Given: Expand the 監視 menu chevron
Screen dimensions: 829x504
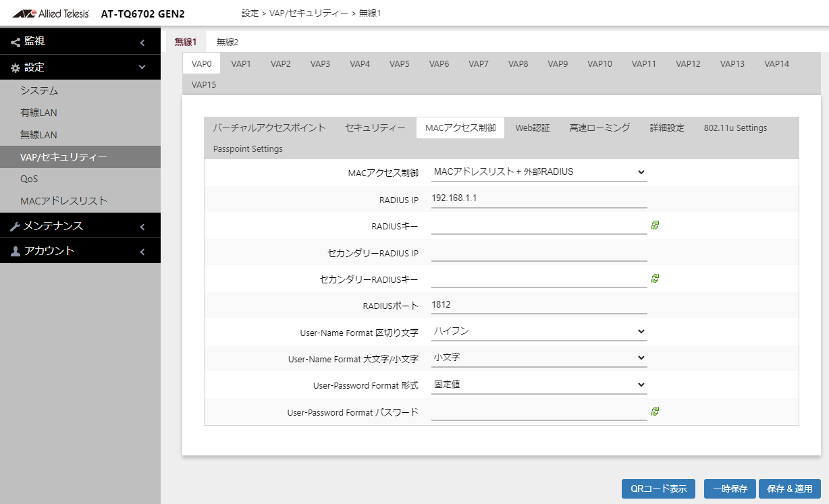Looking at the screenshot, I should [142, 43].
